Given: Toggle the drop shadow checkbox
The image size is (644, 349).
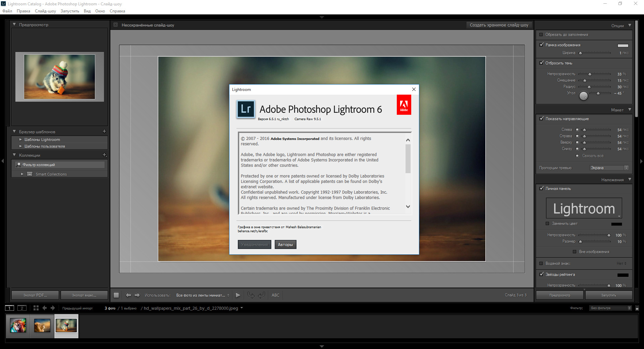Looking at the screenshot, I should [541, 63].
